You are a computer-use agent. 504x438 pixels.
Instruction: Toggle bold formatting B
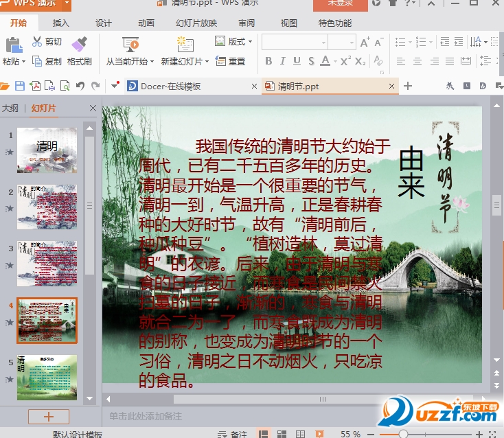click(268, 60)
